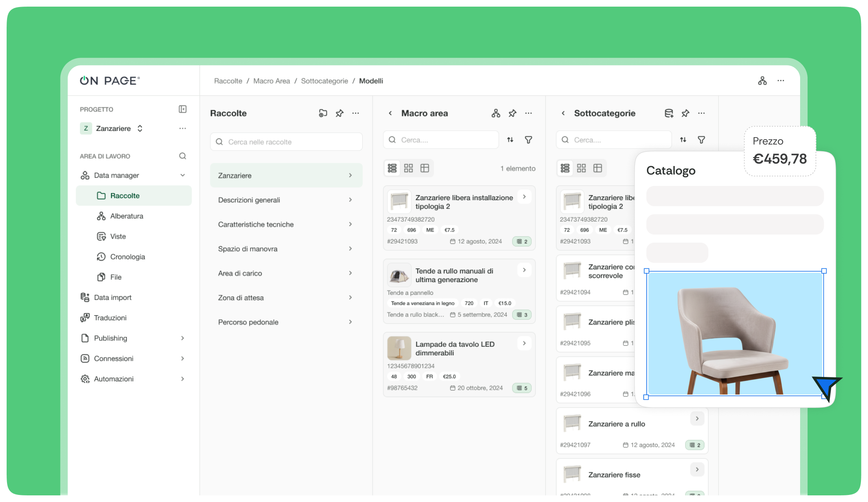Collapse the sidebar panel icon
The image size is (868, 502).
(x=183, y=109)
